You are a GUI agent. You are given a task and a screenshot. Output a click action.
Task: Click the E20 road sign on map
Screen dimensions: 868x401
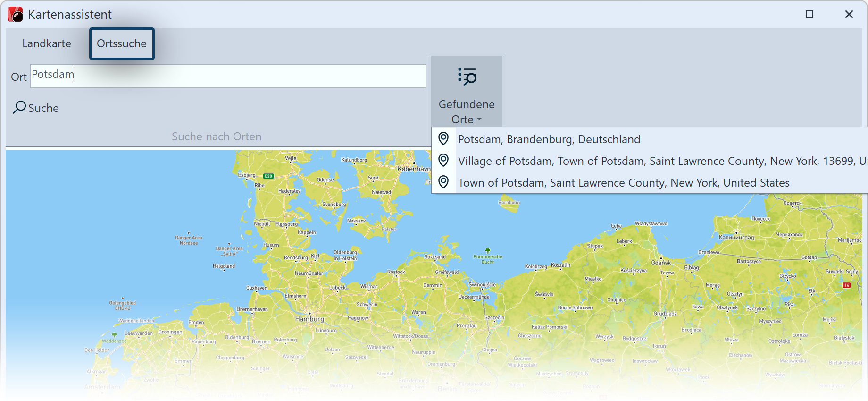268,176
